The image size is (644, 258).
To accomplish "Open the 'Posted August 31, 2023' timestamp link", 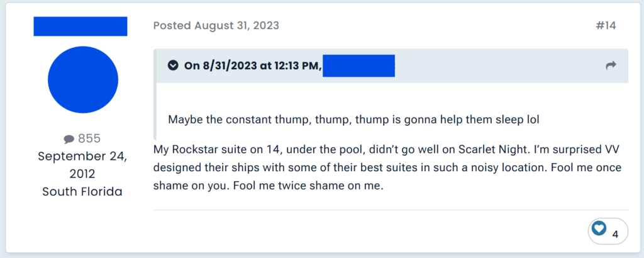I will 216,26.
